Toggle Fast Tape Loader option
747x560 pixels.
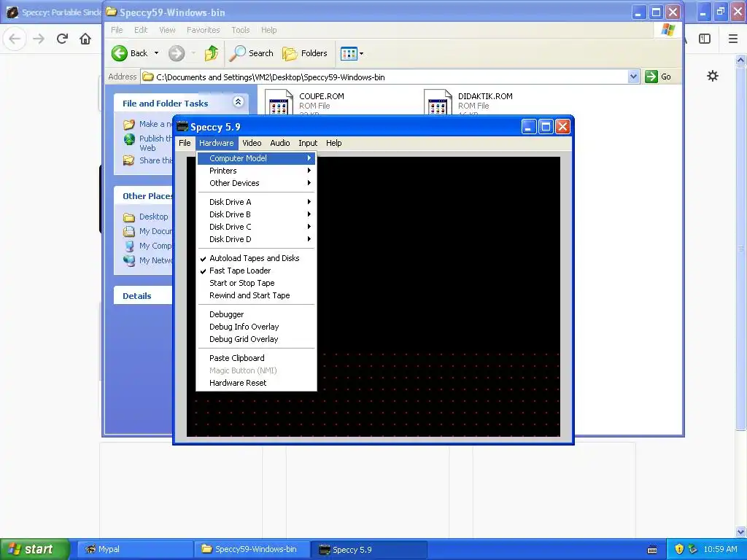coord(256,271)
